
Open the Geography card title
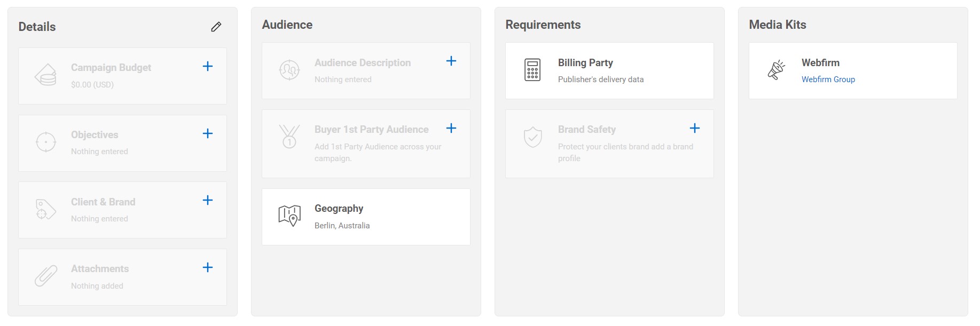(x=339, y=209)
